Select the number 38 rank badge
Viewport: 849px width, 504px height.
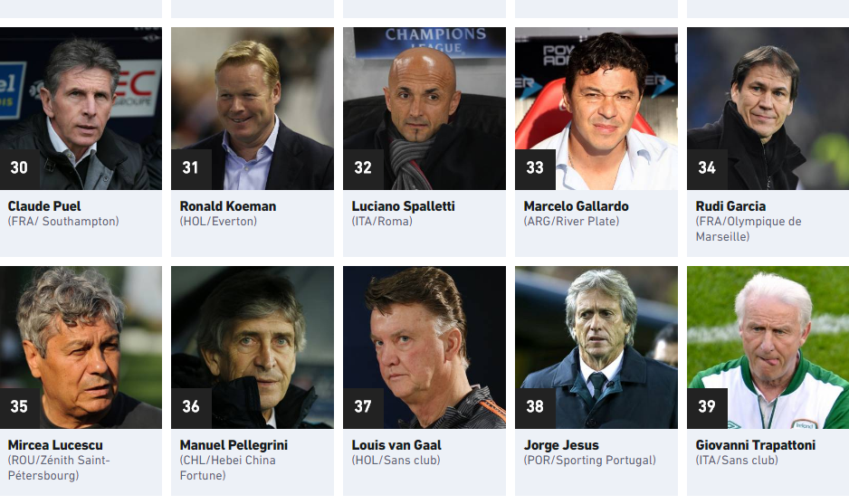[535, 407]
